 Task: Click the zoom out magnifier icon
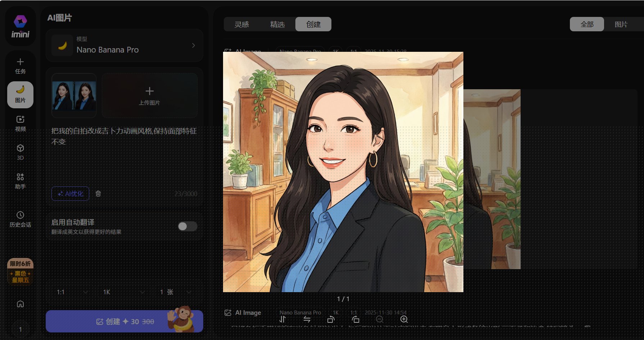(x=380, y=319)
